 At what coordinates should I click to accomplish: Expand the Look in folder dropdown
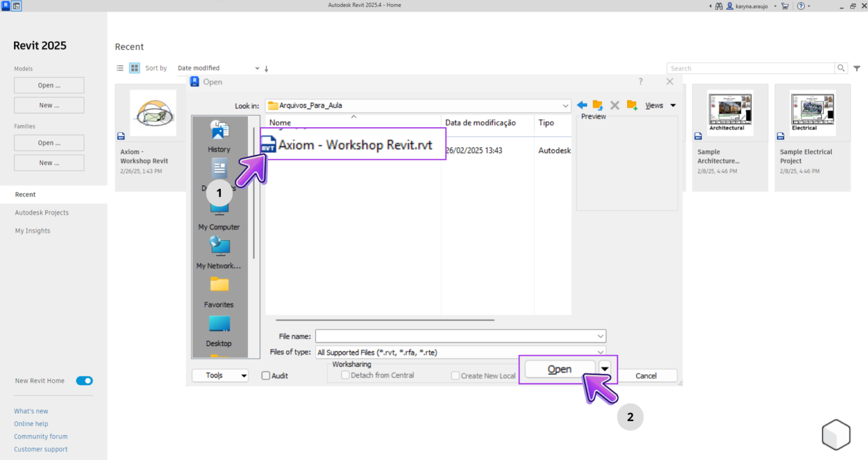(565, 106)
